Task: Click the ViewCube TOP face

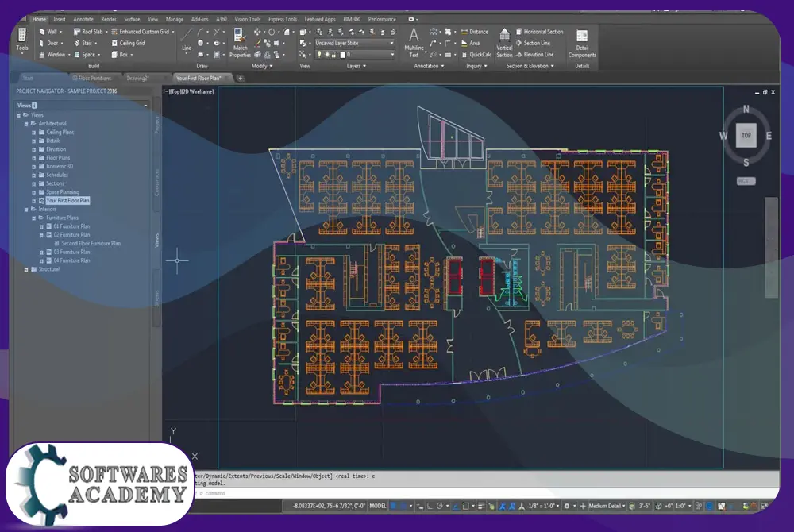Action: click(746, 135)
